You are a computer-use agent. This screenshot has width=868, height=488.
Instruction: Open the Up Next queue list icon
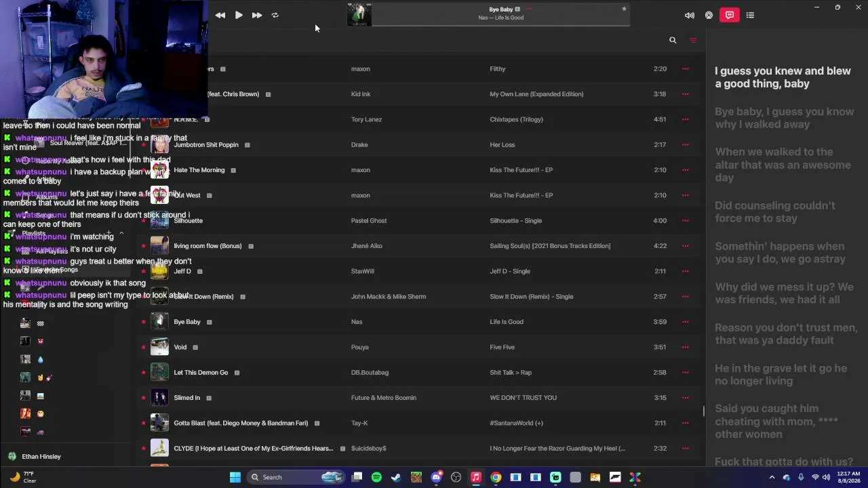[750, 15]
